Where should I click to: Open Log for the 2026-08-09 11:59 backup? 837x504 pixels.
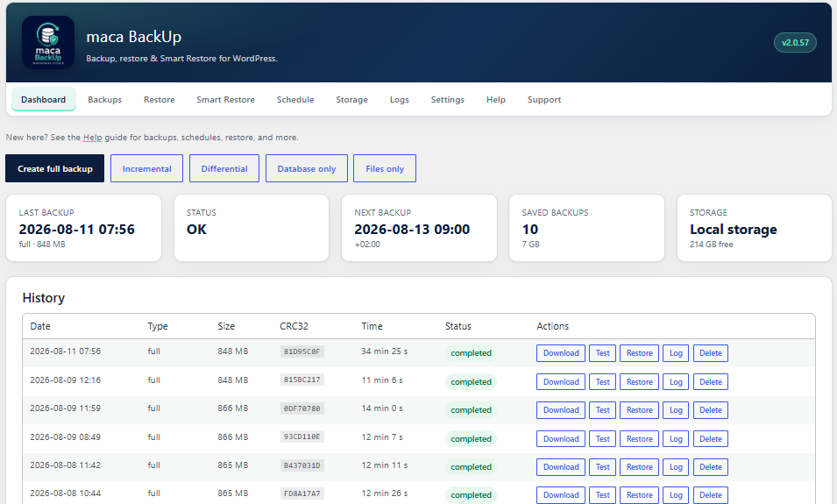[x=676, y=410]
